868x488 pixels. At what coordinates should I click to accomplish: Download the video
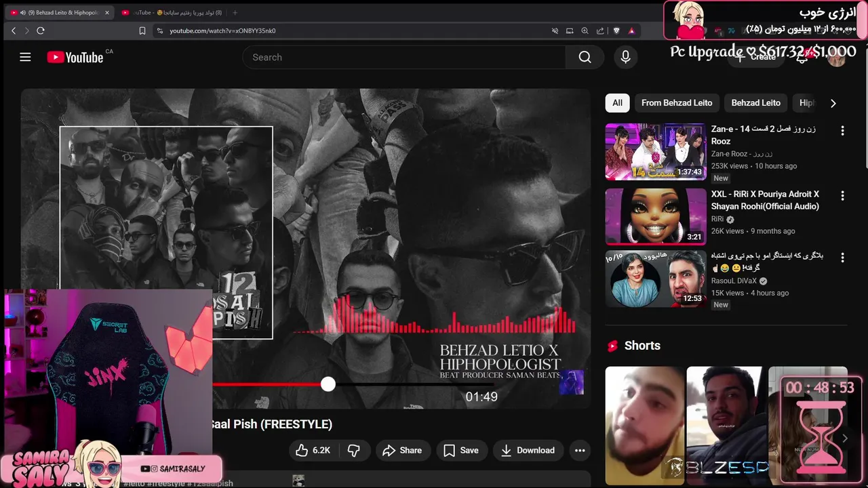pyautogui.click(x=528, y=450)
